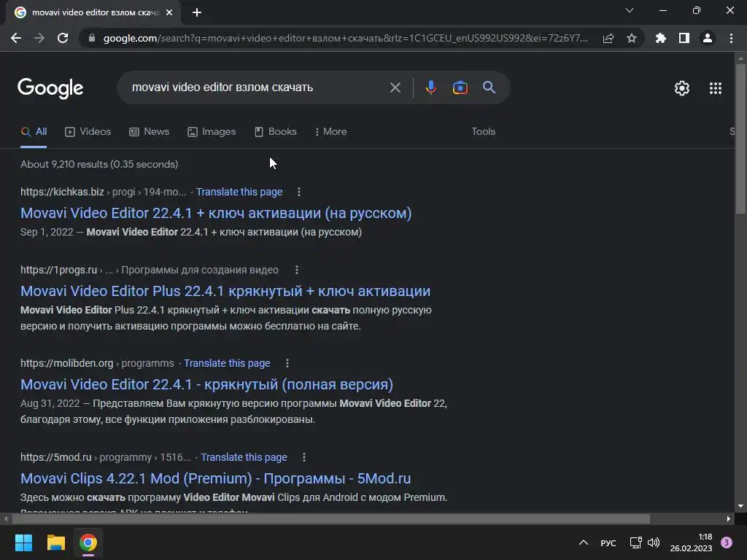Click Chrome icon in taskbar
The image size is (747, 560).
(88, 542)
